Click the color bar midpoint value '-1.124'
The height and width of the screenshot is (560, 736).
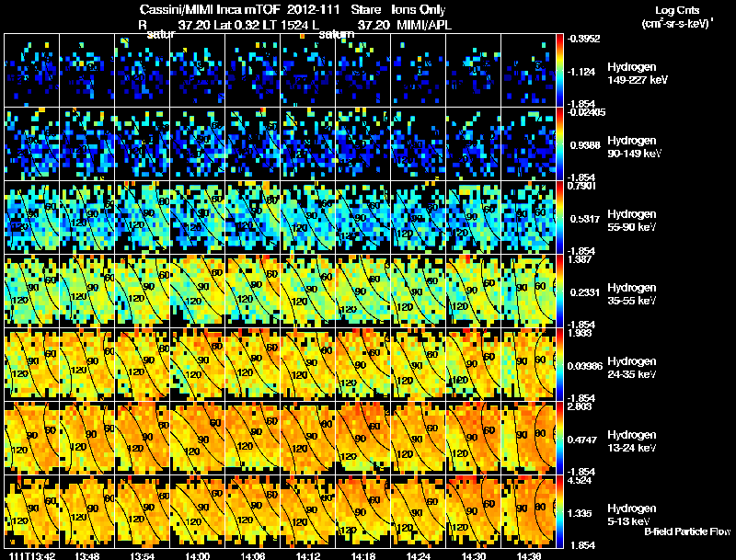point(581,72)
